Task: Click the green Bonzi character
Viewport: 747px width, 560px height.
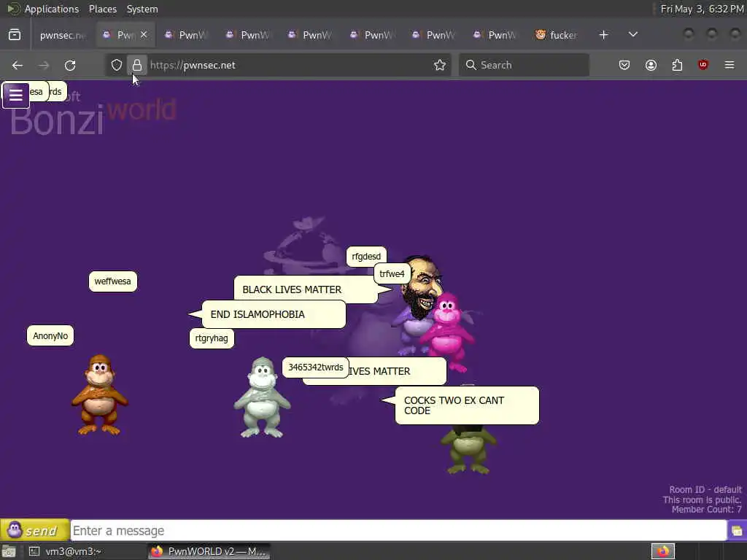Action: point(468,449)
